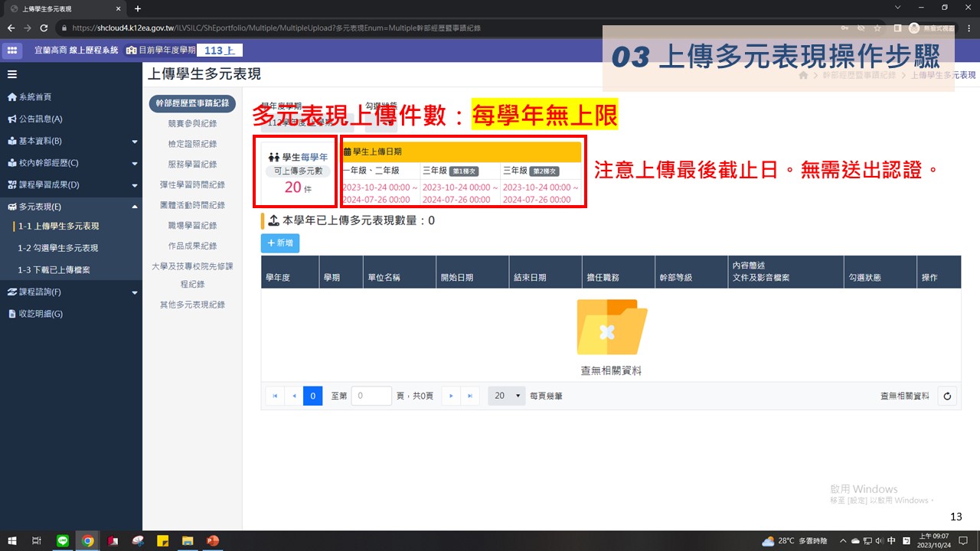Open 1-3 下載已上傳檔案 link
The width and height of the screenshot is (980, 551).
54,269
